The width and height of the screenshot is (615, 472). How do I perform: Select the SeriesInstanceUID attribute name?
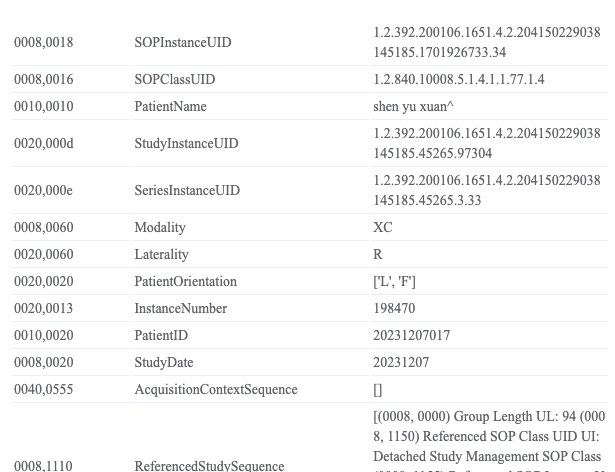187,191
